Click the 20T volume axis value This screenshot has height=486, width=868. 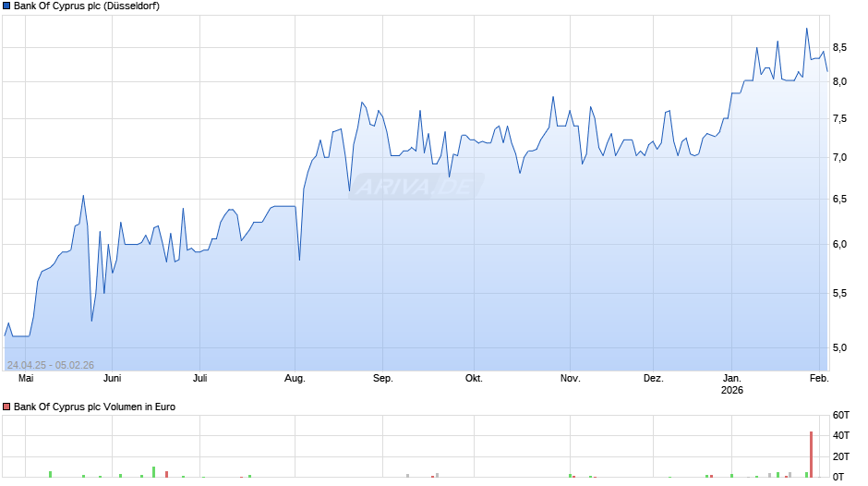(841, 456)
